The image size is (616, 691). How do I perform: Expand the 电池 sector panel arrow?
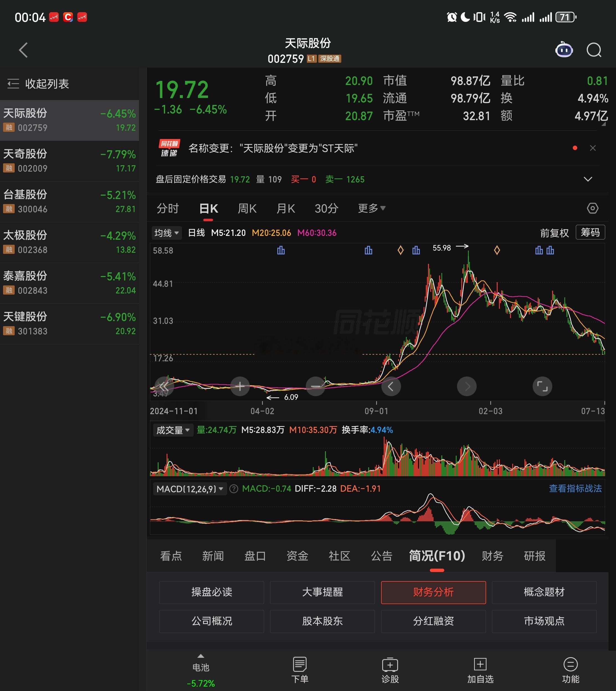click(201, 656)
